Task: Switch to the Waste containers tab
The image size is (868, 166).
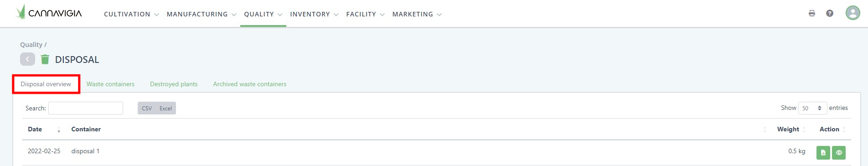Action: pos(110,84)
